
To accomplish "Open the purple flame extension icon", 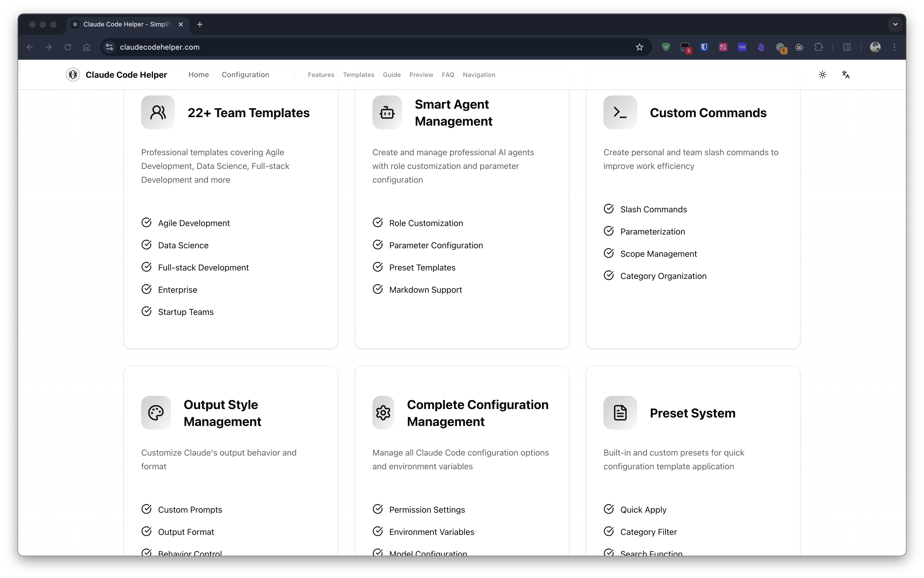I will [761, 47].
